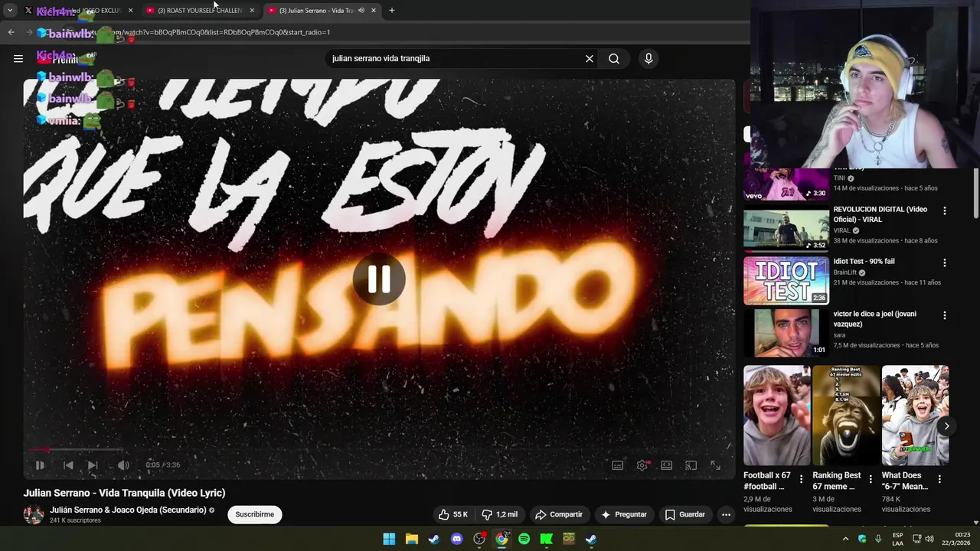Skip to next video in playlist

[93, 465]
